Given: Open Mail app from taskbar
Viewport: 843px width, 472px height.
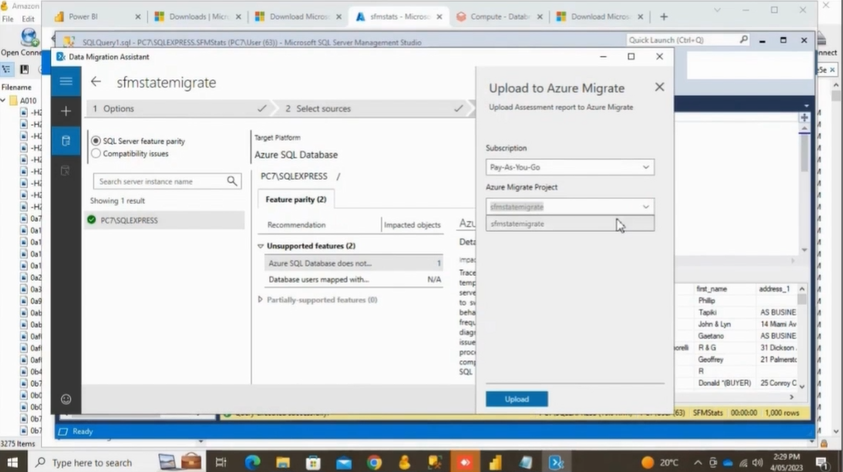Looking at the screenshot, I should (x=344, y=462).
